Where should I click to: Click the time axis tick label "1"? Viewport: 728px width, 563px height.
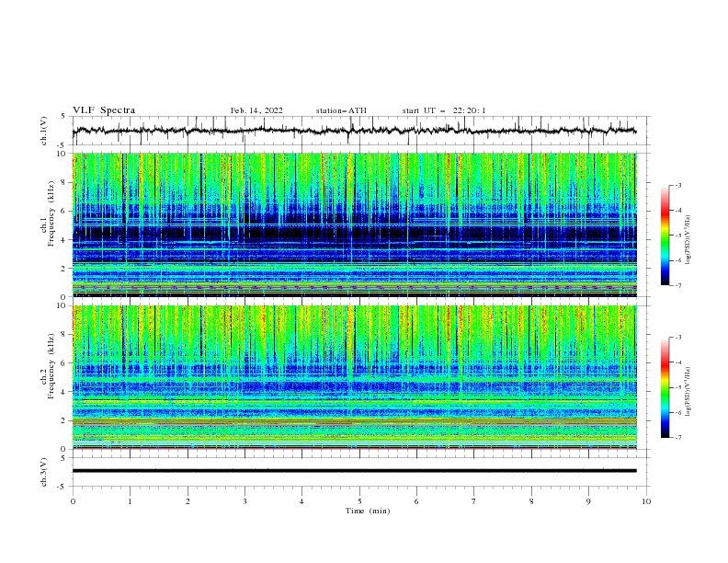coord(130,501)
